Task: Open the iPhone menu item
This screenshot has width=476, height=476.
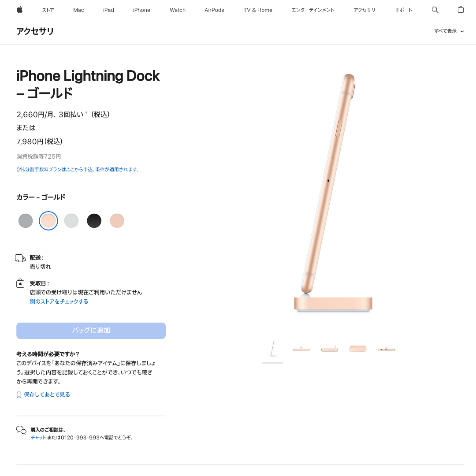Action: pos(141,10)
